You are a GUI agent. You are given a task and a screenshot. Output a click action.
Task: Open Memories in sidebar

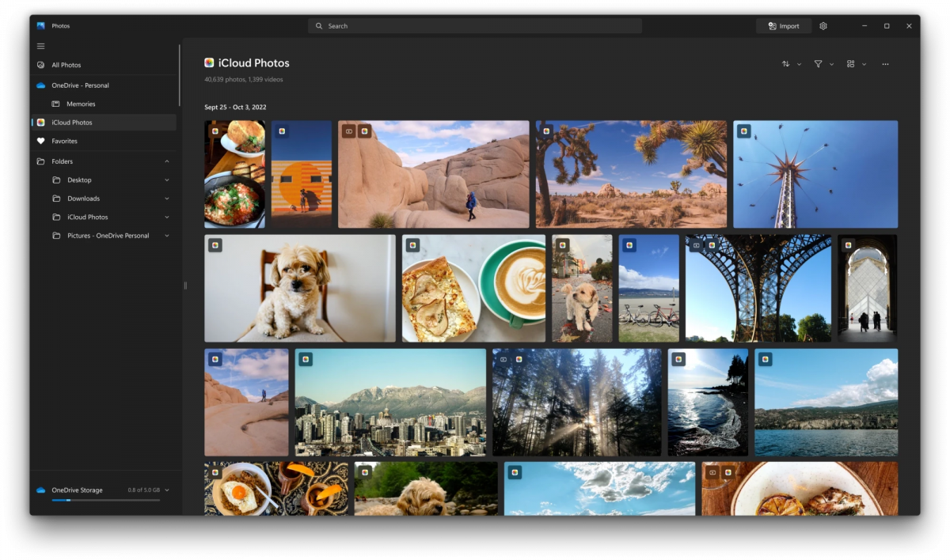pos(104,104)
